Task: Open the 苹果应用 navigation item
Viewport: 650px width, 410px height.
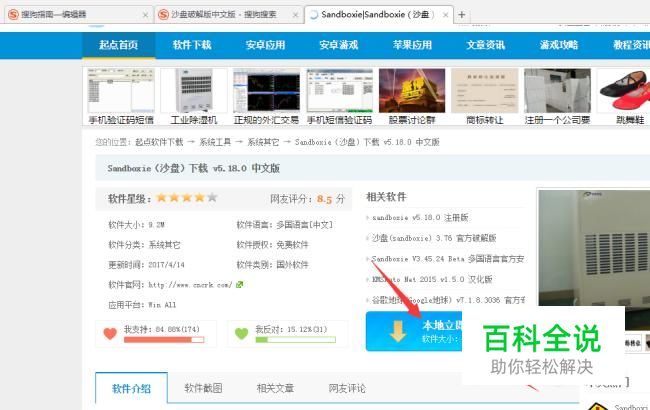Action: tap(412, 45)
